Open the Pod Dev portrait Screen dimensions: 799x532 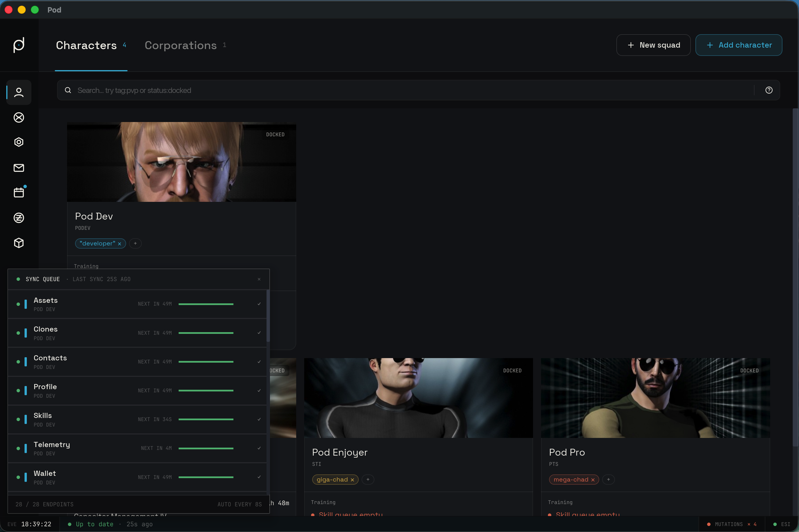click(181, 162)
